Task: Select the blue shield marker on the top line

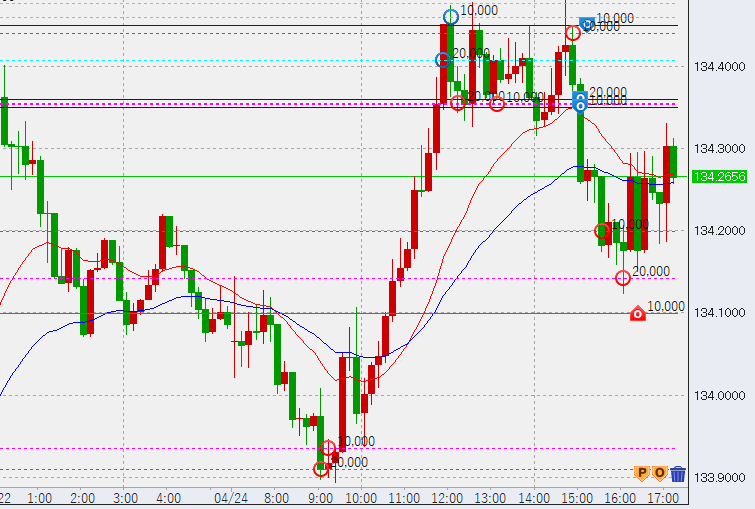Action: tap(587, 22)
